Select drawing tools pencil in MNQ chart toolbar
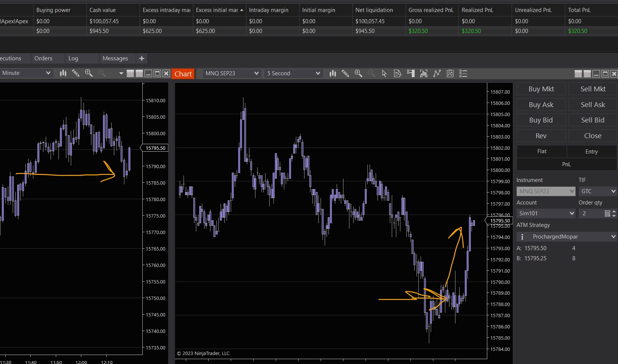This screenshot has height=364, width=618. [x=345, y=73]
